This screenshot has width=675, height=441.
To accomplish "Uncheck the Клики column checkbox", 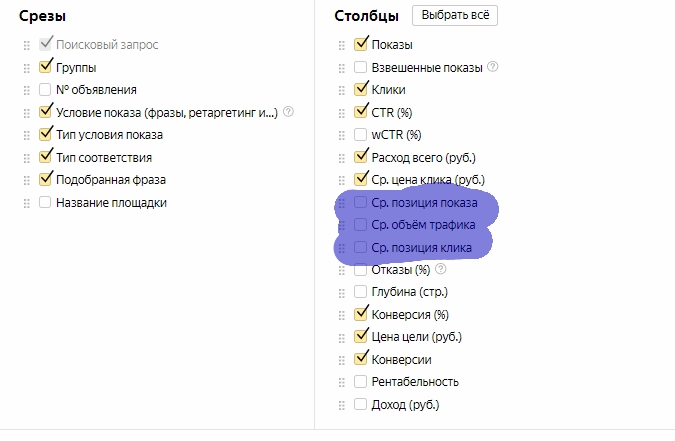I will 360,89.
